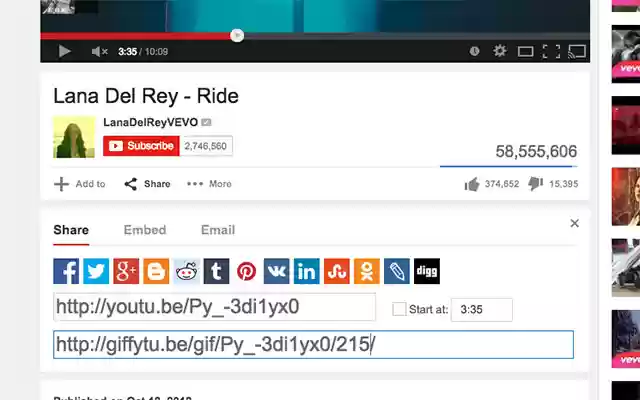Viewport: 640px width, 400px height.
Task: Click the giffytu.be URL input field
Action: click(x=313, y=344)
